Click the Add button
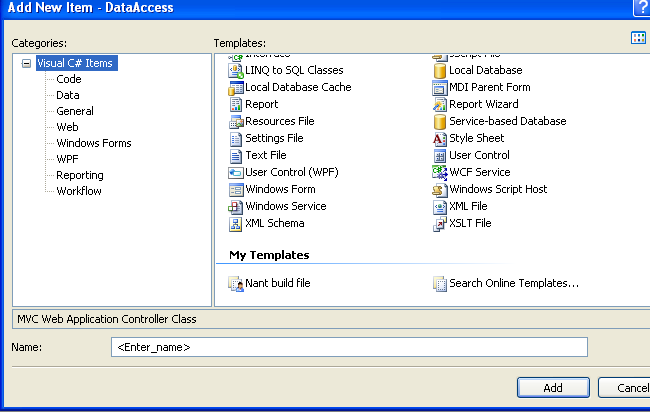The height and width of the screenshot is (412, 650). click(x=553, y=388)
